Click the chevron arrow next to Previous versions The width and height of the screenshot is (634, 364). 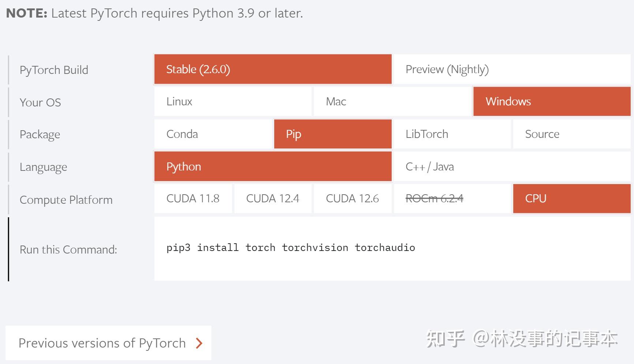(199, 343)
